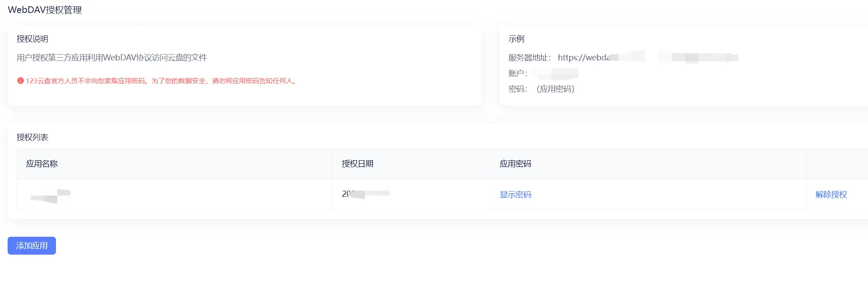Image resolution: width=868 pixels, height=290 pixels.
Task: Click the 显示密码 link
Action: pyautogui.click(x=515, y=195)
